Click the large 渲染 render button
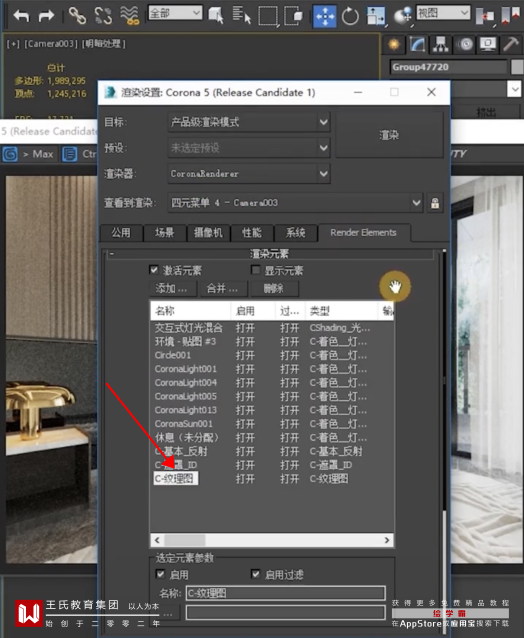This screenshot has height=638, width=524. 389,135
